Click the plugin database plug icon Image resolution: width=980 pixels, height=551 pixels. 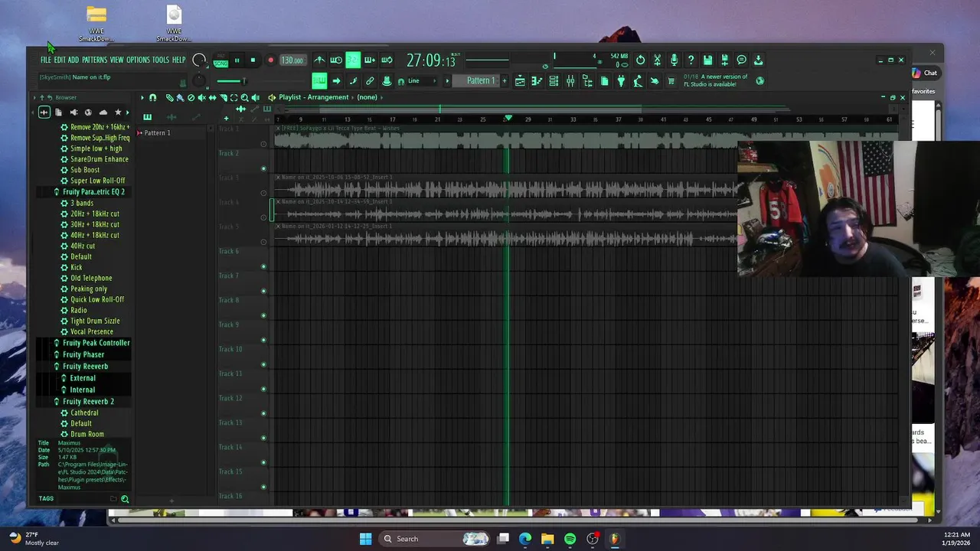(x=621, y=81)
